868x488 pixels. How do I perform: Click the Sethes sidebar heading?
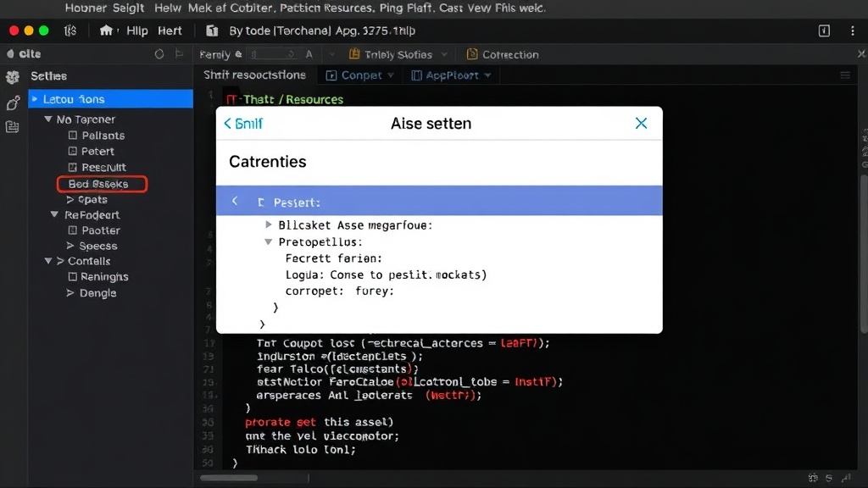point(48,76)
